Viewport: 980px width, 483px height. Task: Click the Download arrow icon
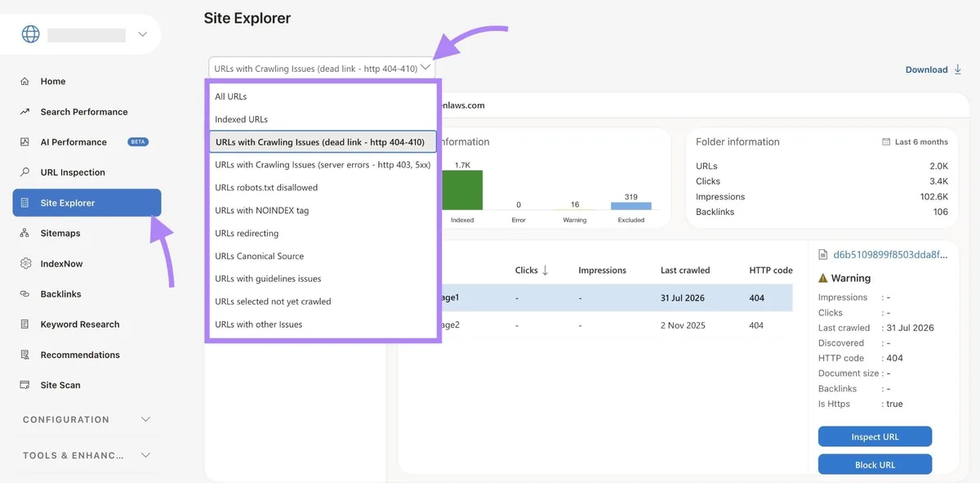957,69
